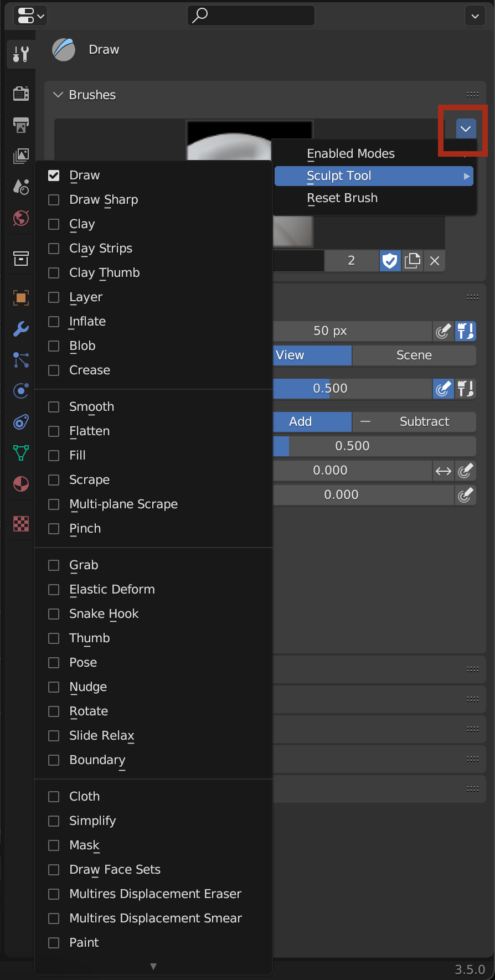The height and width of the screenshot is (980, 495).
Task: Toggle radius pressure sensitivity icon
Action: click(x=443, y=331)
